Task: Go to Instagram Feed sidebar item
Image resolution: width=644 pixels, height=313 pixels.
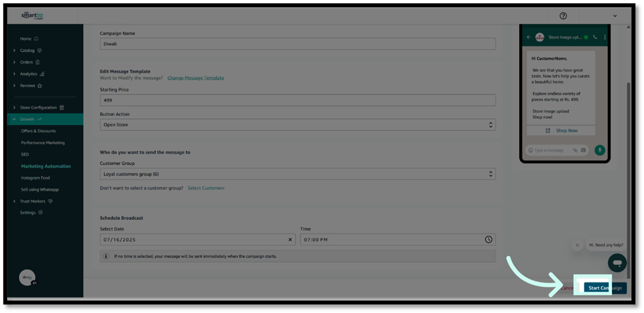Action: point(35,178)
